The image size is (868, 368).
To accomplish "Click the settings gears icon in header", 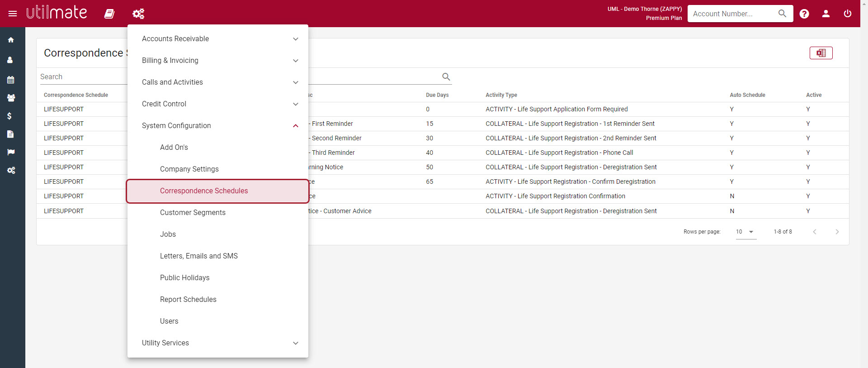I will click(x=138, y=14).
